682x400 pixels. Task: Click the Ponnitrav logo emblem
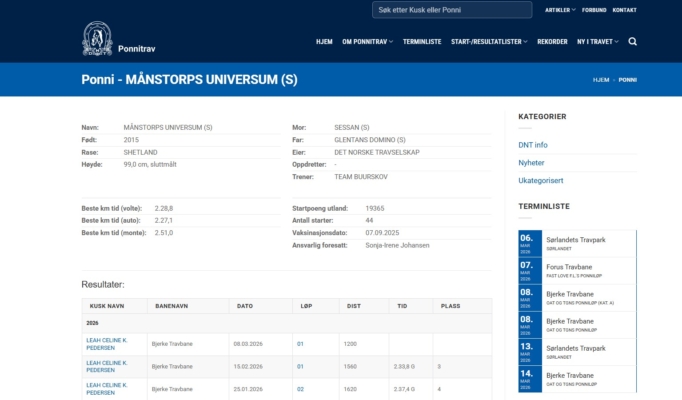(97, 39)
